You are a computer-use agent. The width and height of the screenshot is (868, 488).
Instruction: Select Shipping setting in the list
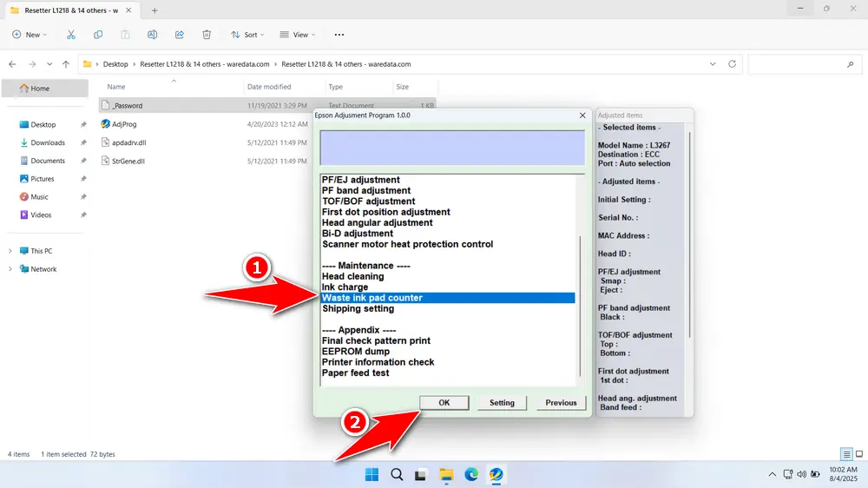358,308
